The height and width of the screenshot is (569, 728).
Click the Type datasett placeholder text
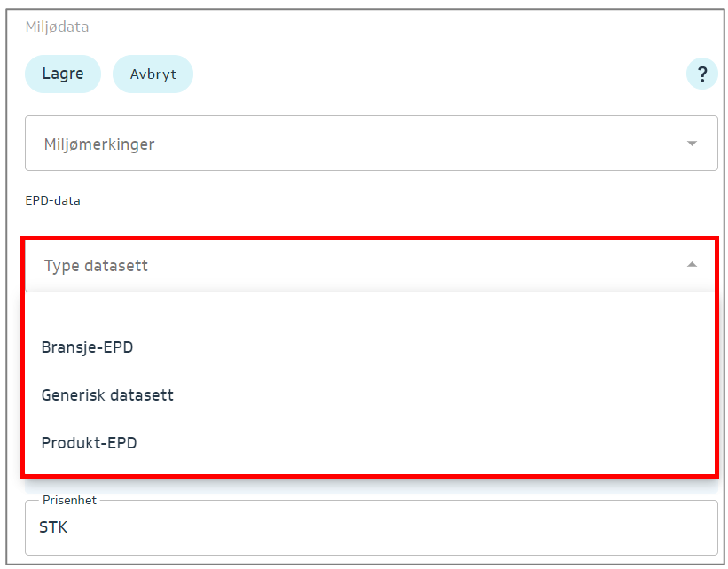pos(96,266)
